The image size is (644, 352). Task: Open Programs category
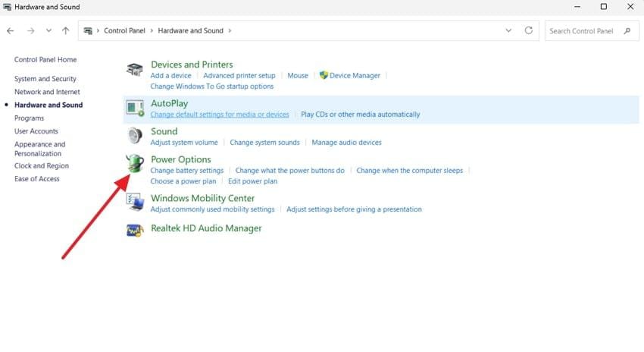point(29,118)
